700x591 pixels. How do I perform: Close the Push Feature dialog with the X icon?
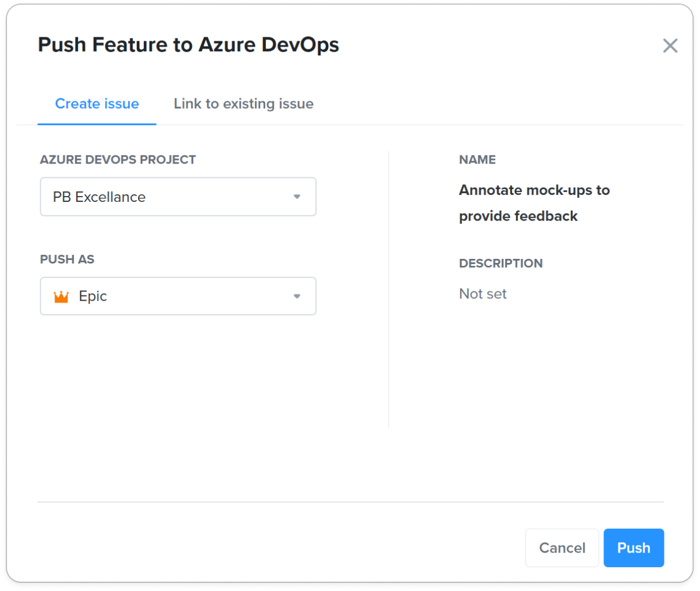tap(670, 45)
